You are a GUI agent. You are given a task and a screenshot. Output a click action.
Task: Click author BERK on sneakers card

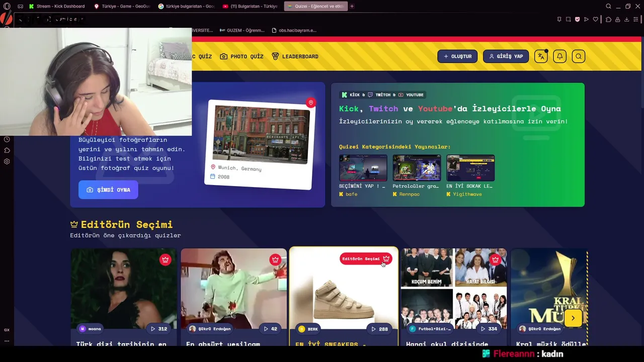point(308,329)
